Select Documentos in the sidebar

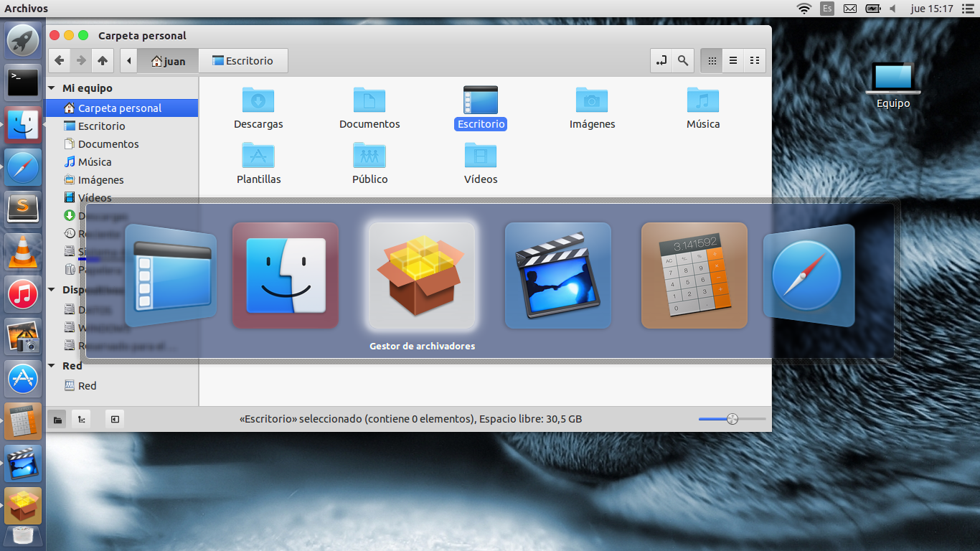point(121,144)
